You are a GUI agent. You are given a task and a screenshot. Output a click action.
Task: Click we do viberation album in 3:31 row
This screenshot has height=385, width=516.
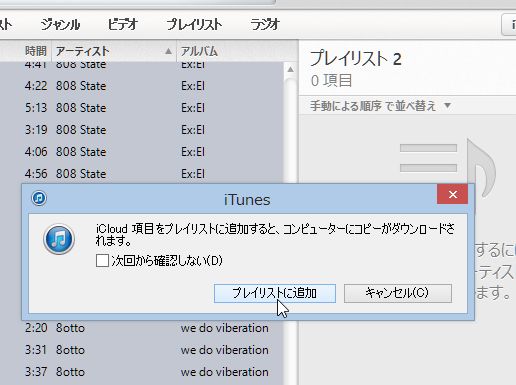(x=225, y=350)
